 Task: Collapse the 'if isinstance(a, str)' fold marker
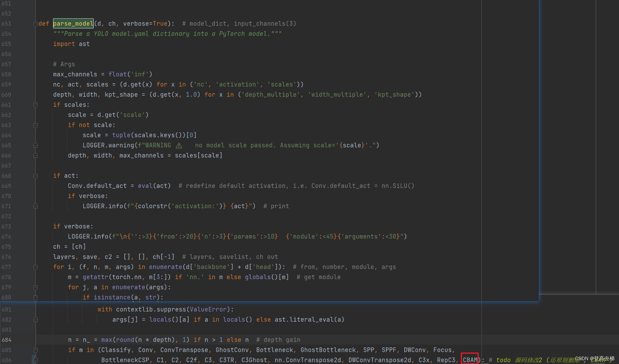tap(35, 297)
